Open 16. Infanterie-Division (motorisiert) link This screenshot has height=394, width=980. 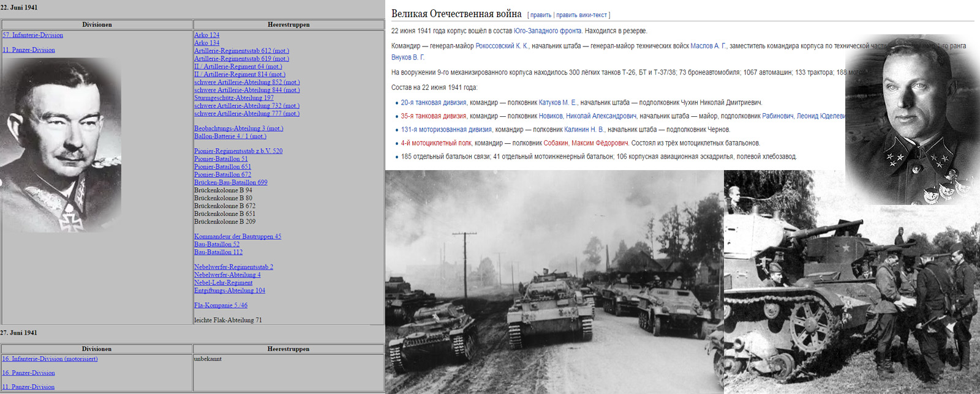click(x=50, y=359)
